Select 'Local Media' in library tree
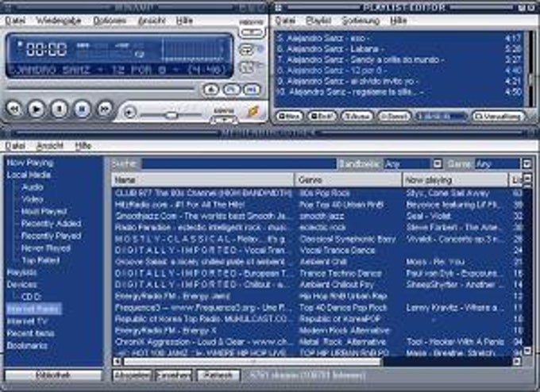This screenshot has width=540, height=392. pos(29,175)
